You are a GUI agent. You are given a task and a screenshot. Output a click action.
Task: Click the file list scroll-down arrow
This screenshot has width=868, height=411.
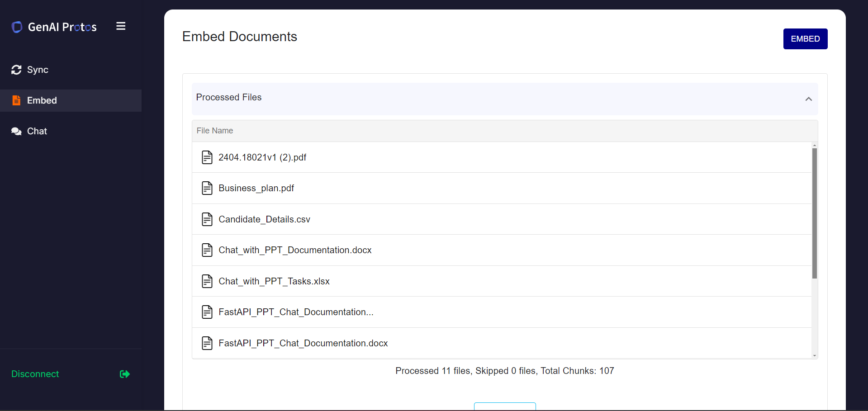click(x=815, y=356)
